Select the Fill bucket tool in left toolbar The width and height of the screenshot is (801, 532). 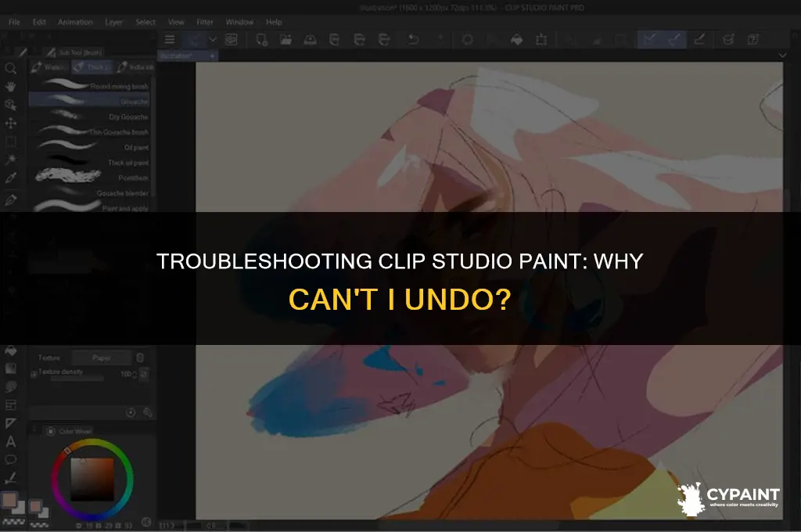[x=10, y=351]
